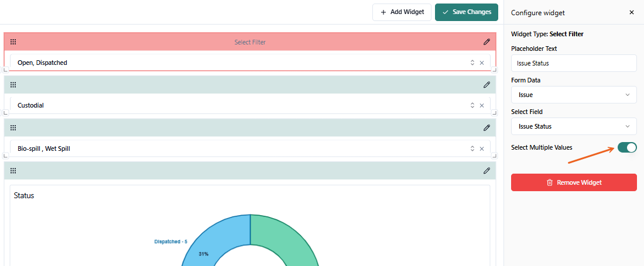Click the red Remove Widget button
Image resolution: width=644 pixels, height=266 pixels.
[x=573, y=182]
